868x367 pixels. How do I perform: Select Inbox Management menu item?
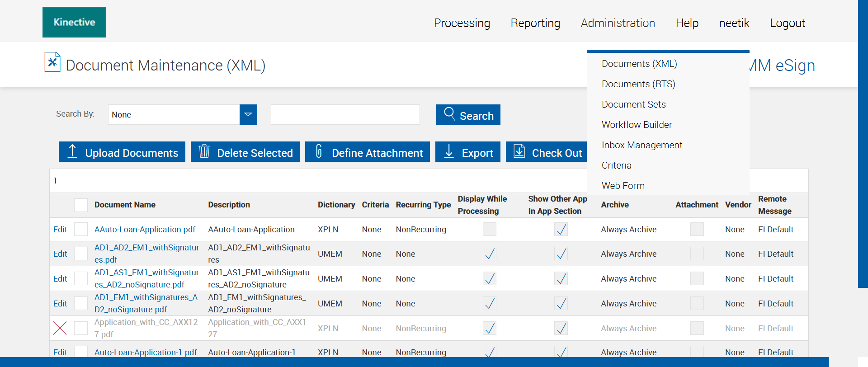coord(642,145)
